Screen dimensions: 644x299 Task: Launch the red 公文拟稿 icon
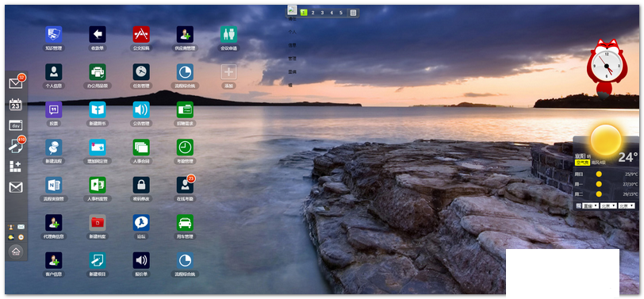(141, 35)
